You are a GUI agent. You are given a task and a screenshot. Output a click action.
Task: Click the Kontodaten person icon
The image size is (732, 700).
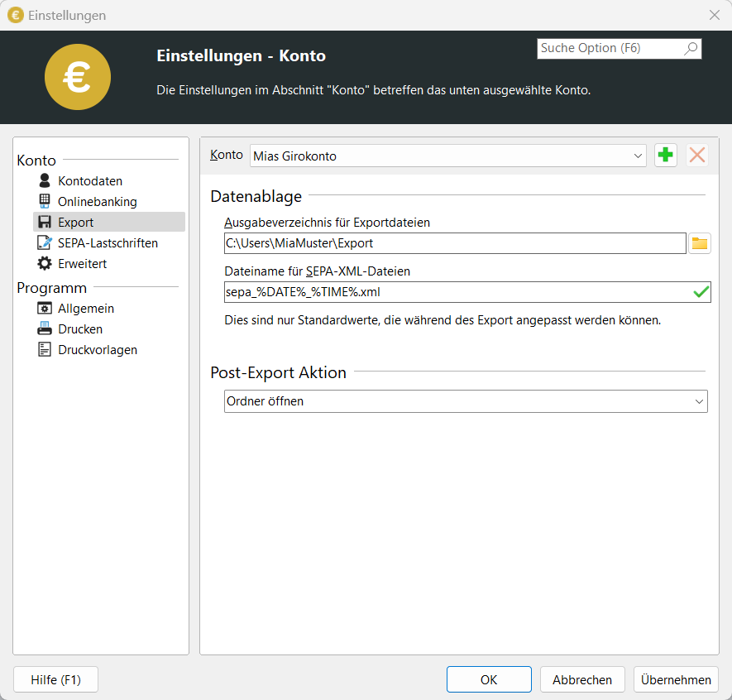(45, 180)
